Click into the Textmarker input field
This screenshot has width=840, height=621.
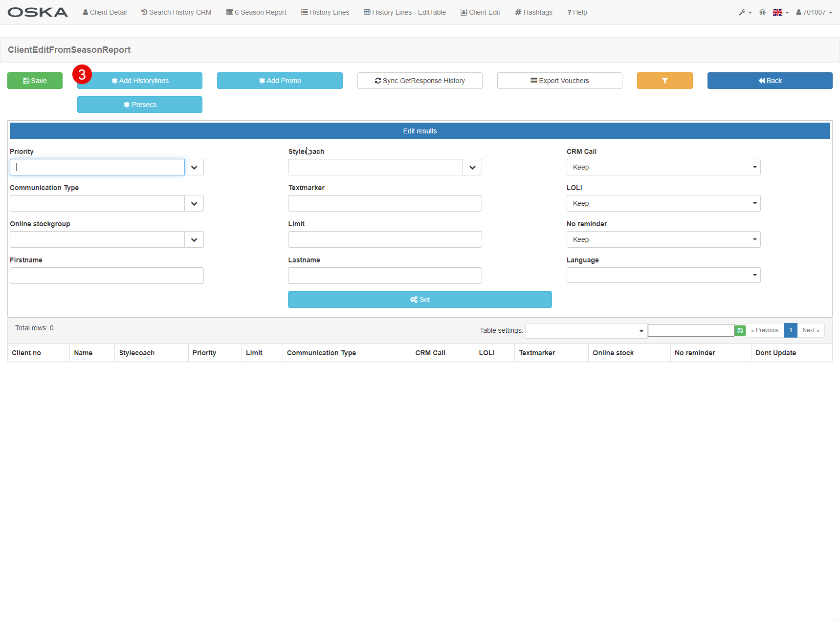click(x=385, y=203)
